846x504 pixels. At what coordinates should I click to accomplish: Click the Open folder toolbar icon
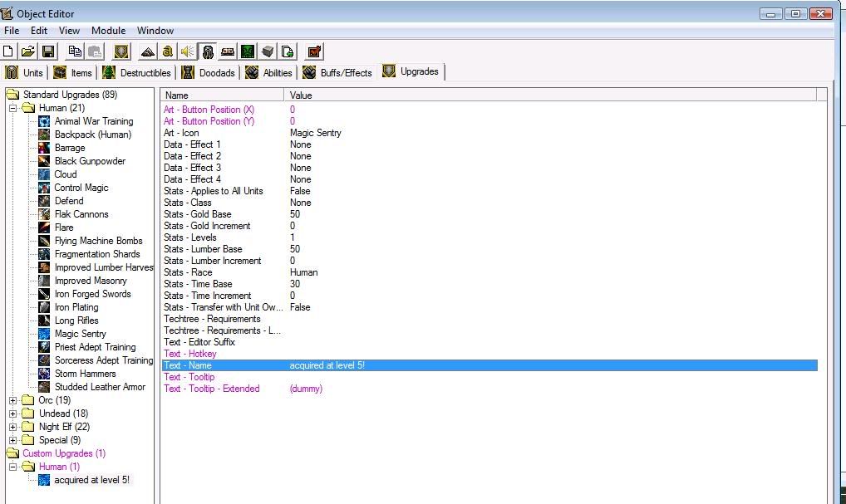click(x=28, y=51)
